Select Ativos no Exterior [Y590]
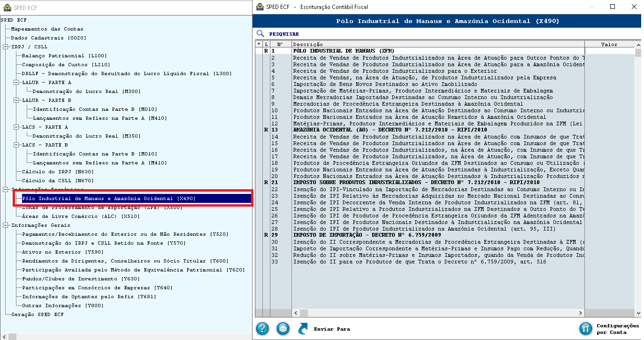Viewport: 644px width, 340px height. pyautogui.click(x=63, y=252)
